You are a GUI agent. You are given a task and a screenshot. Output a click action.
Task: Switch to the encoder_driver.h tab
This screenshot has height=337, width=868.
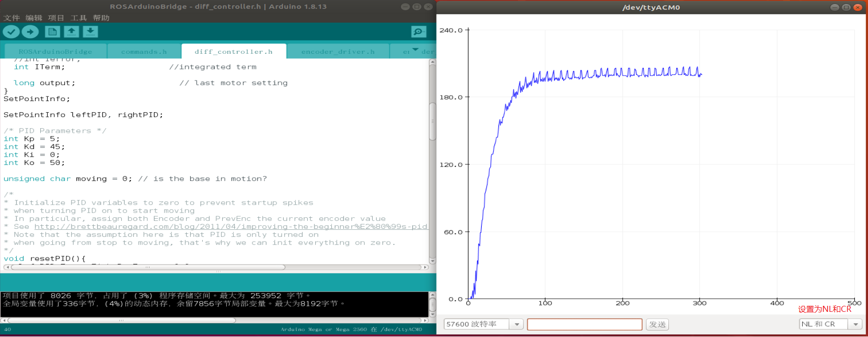(x=337, y=51)
